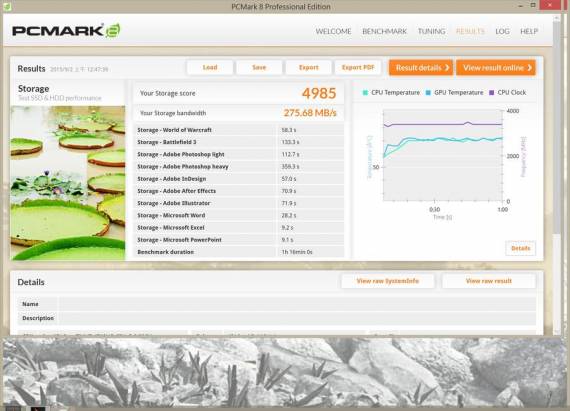570x411 pixels.
Task: View raw SystemInfo
Action: 388,281
